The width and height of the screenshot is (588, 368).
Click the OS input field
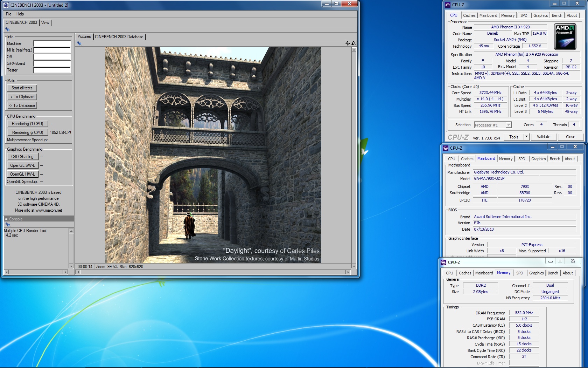52,57
